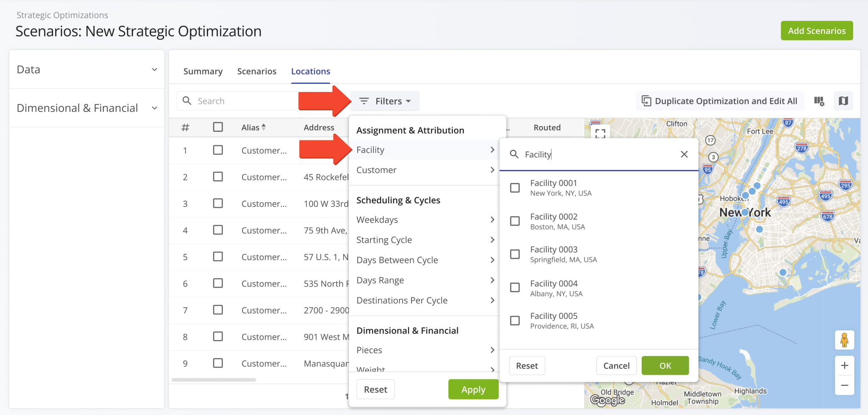
Task: Check the Facility 0001 New York checkbox
Action: tap(515, 188)
